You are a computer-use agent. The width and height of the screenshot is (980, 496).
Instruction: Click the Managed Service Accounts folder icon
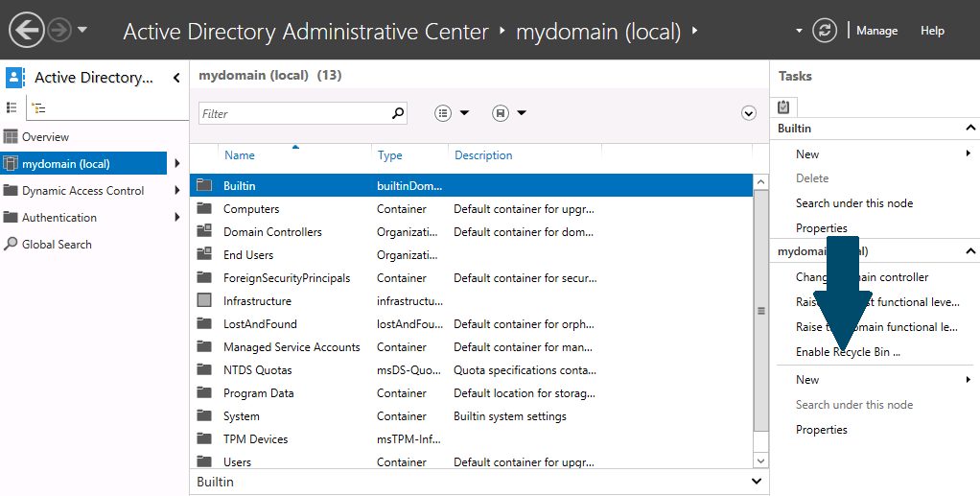point(204,347)
